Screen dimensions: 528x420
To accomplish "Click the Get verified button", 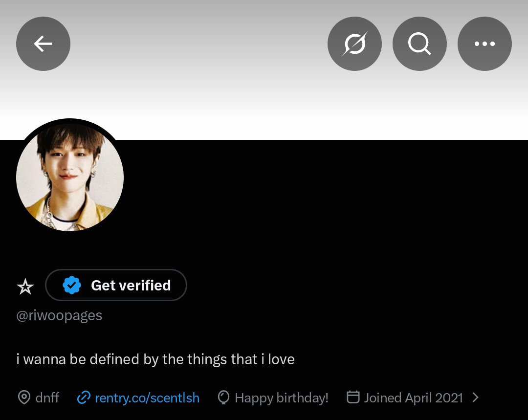I will pyautogui.click(x=116, y=285).
